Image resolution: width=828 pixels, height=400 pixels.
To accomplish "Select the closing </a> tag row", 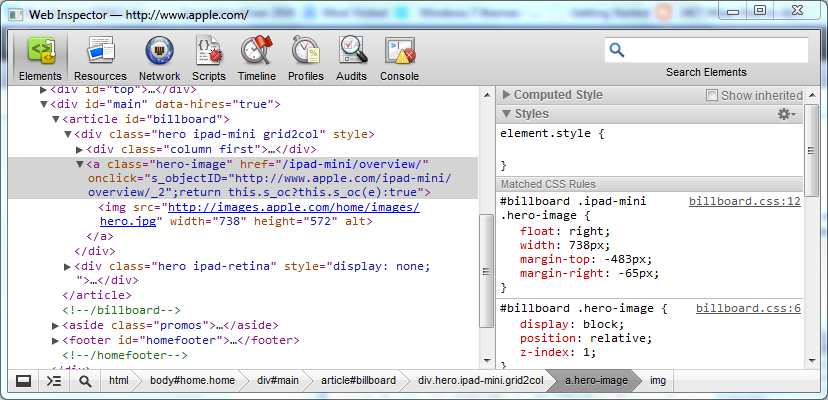I will coord(100,236).
